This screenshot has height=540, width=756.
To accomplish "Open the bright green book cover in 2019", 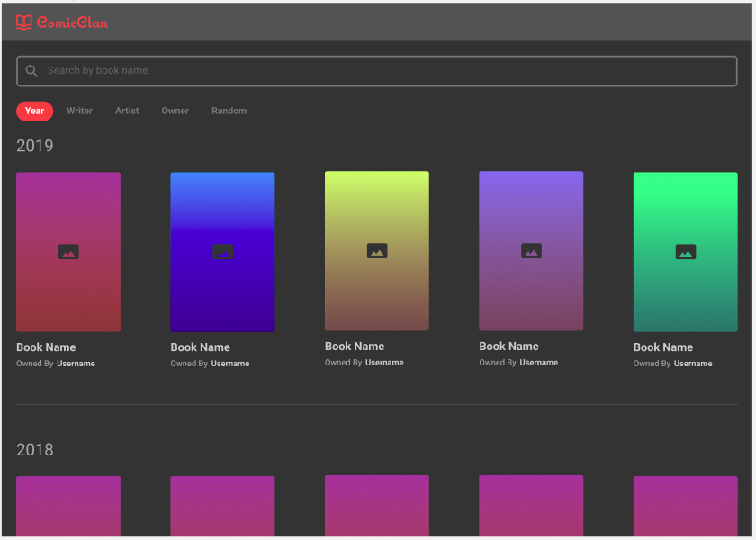I will (x=686, y=252).
